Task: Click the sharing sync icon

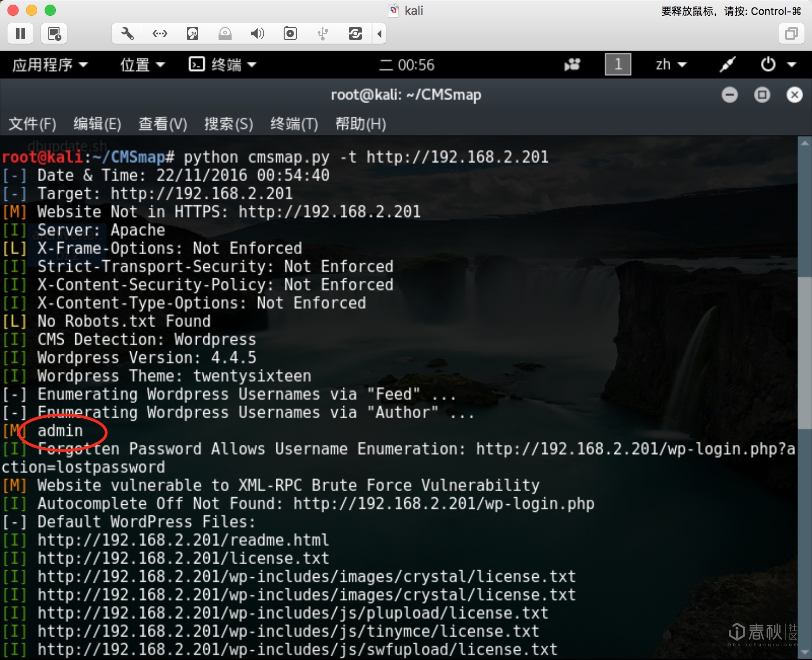Action: point(355,33)
